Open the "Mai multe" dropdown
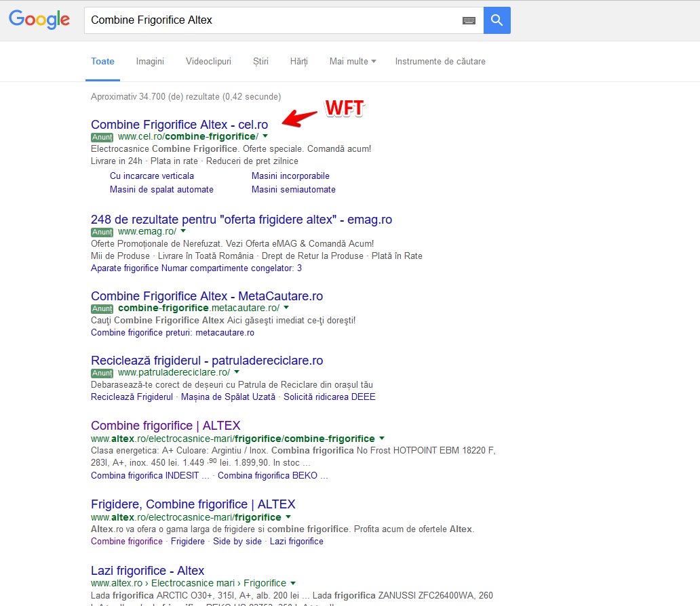 coord(349,61)
